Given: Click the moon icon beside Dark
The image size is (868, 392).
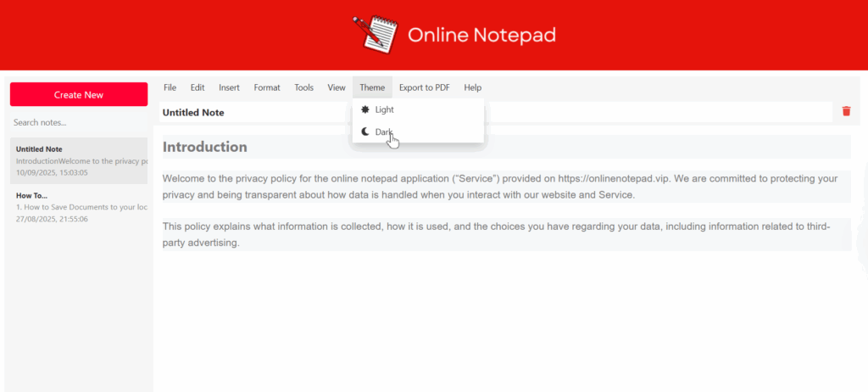Looking at the screenshot, I should (x=364, y=132).
